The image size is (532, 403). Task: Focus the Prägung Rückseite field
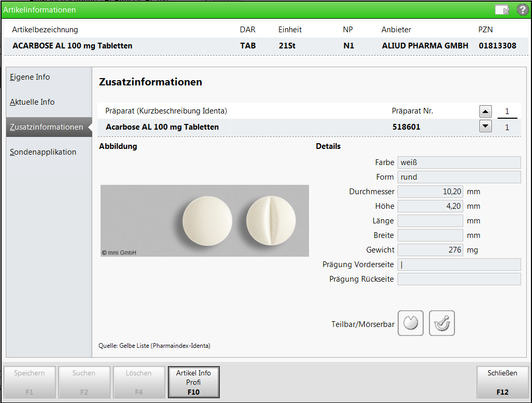(x=459, y=279)
